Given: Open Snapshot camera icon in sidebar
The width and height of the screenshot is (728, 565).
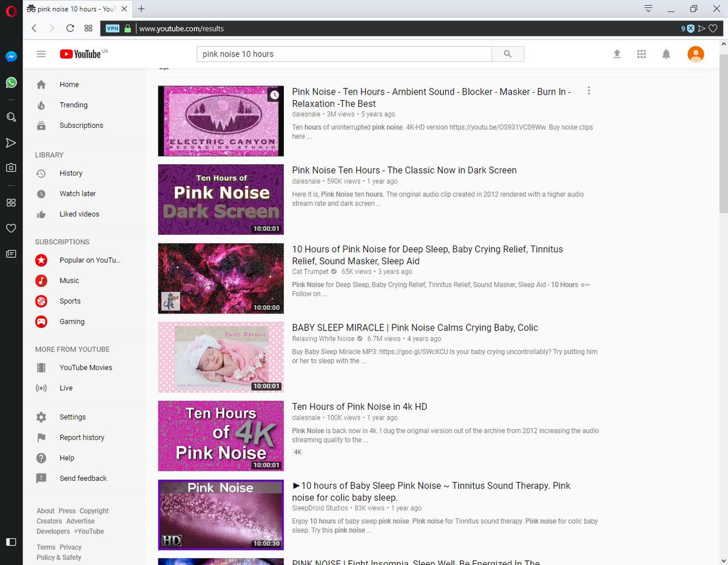Looking at the screenshot, I should [11, 167].
